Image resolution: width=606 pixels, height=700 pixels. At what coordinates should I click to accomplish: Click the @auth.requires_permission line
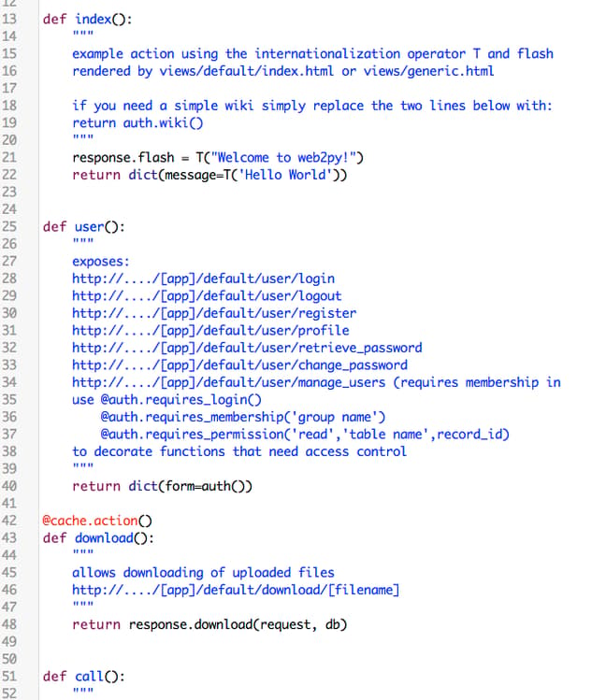click(305, 435)
